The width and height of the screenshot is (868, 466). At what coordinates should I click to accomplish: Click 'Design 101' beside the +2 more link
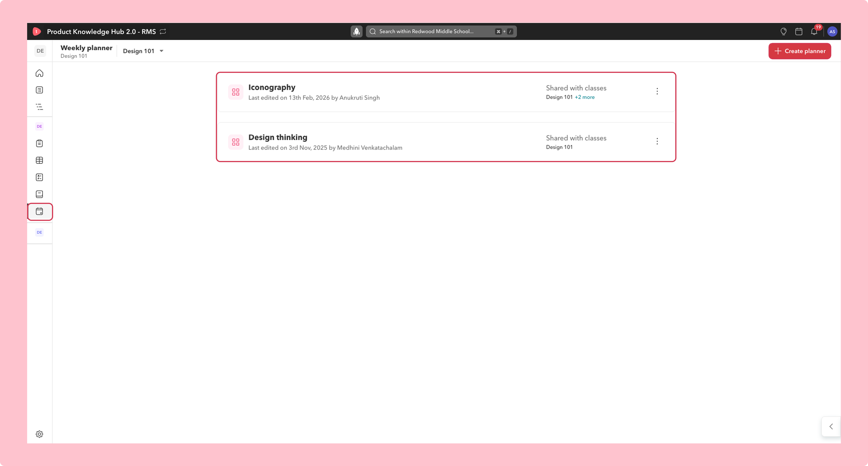point(559,97)
